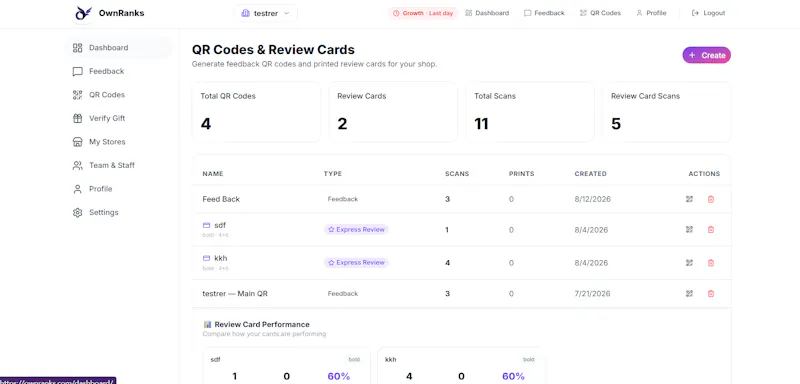800x384 pixels.
Task: Click the sidebar Feedback chat icon
Action: click(x=78, y=71)
